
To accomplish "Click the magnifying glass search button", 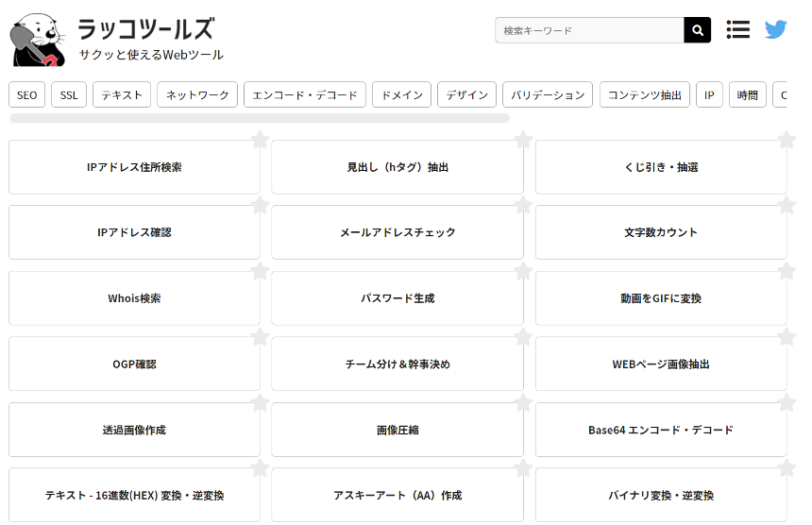I will click(697, 30).
